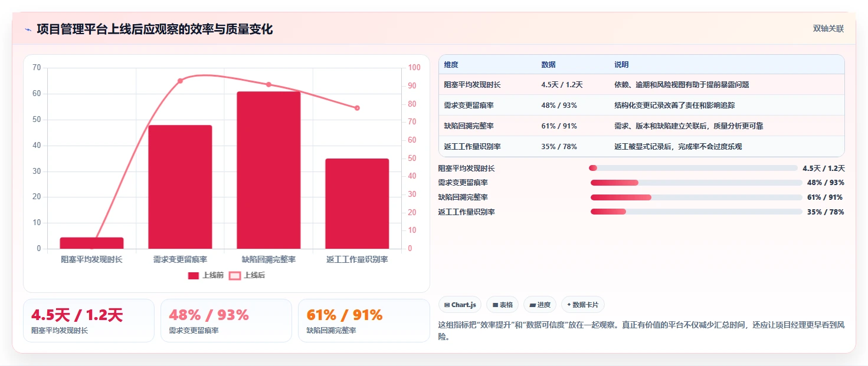Image resolution: width=868 pixels, height=366 pixels.
Task: Click the 返工工作量识别率 bar in chart
Action: (x=357, y=203)
